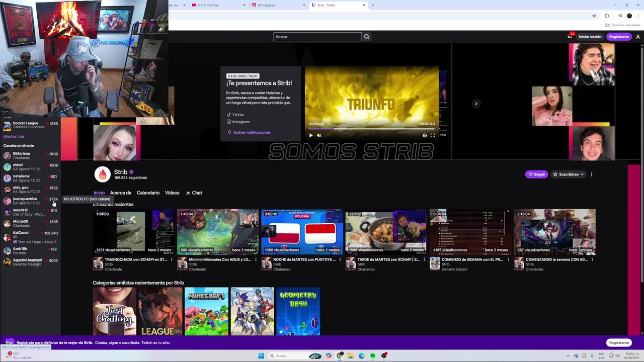
Task: Open the Just Chatting category
Action: (x=114, y=311)
